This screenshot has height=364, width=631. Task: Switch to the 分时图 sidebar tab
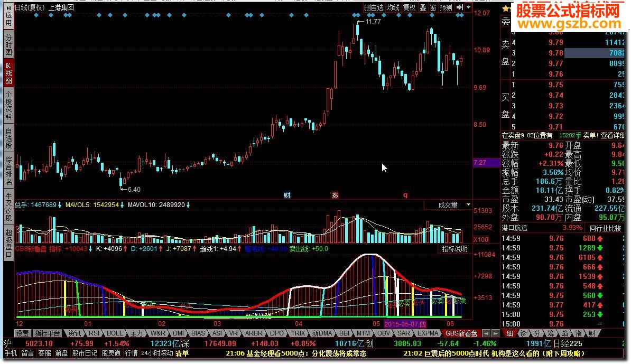pyautogui.click(x=8, y=44)
